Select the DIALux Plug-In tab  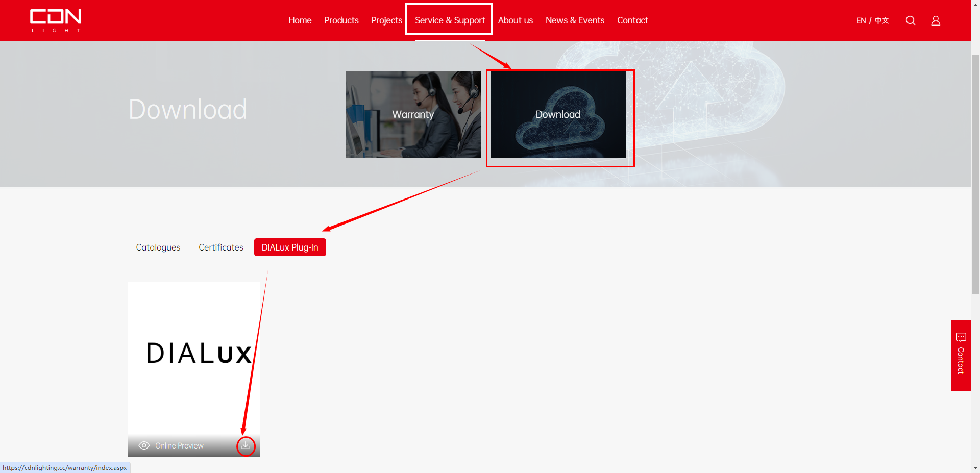click(290, 247)
